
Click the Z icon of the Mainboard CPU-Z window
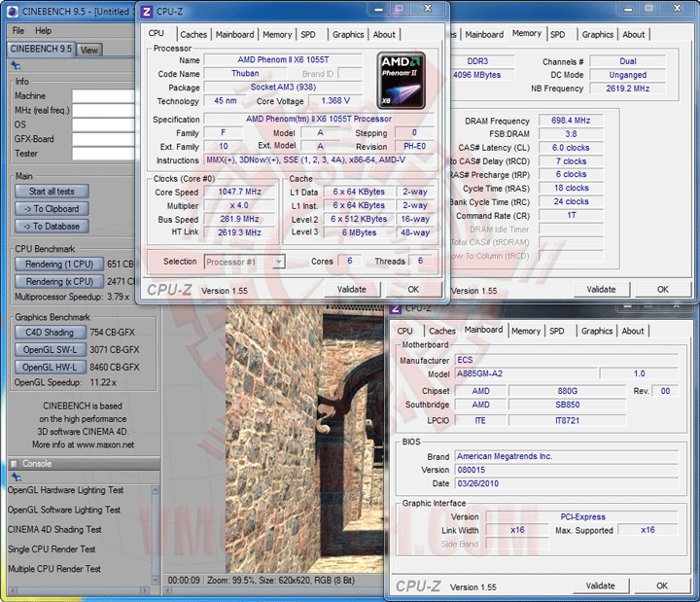[397, 308]
